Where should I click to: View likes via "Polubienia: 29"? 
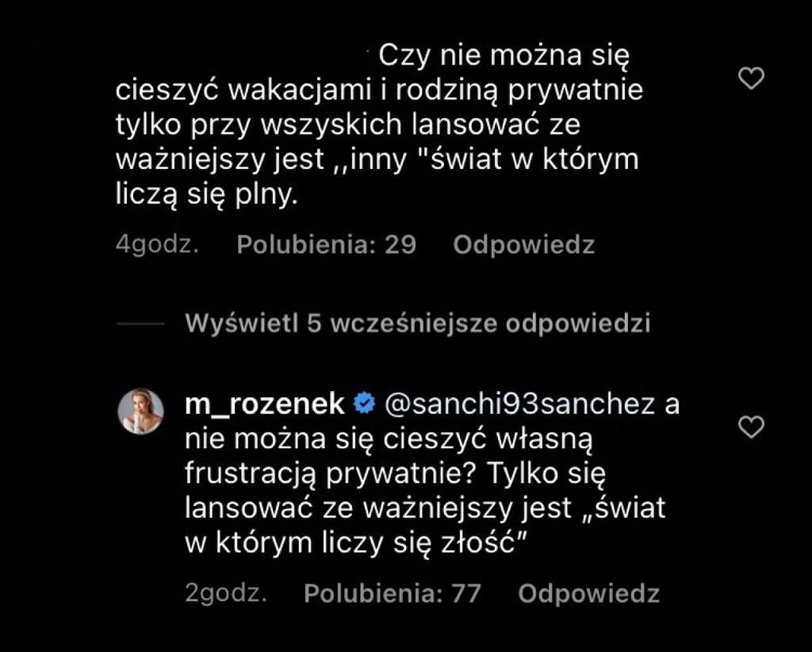(x=326, y=244)
